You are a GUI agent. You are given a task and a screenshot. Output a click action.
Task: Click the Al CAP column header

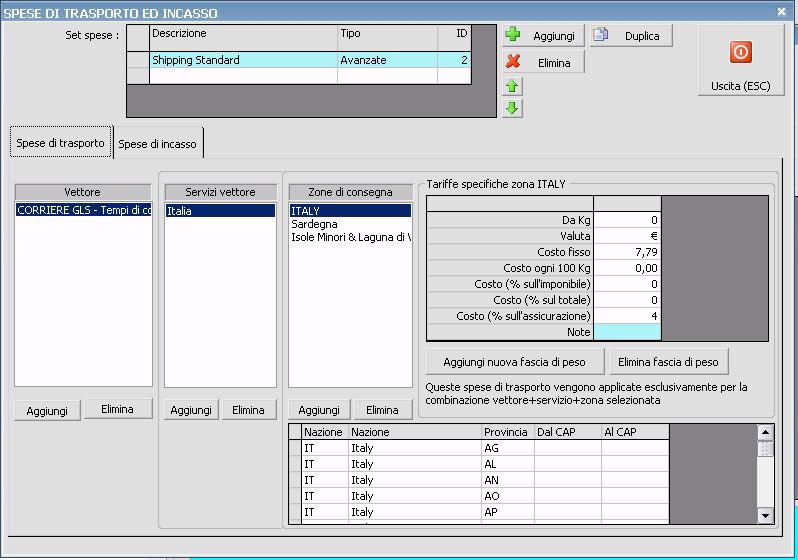635,432
